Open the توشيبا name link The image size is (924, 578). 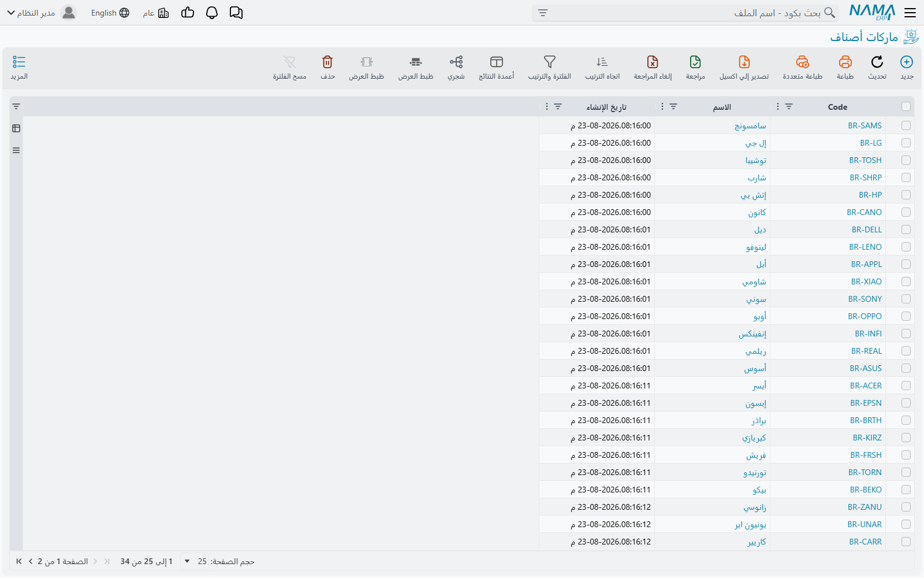pos(756,160)
